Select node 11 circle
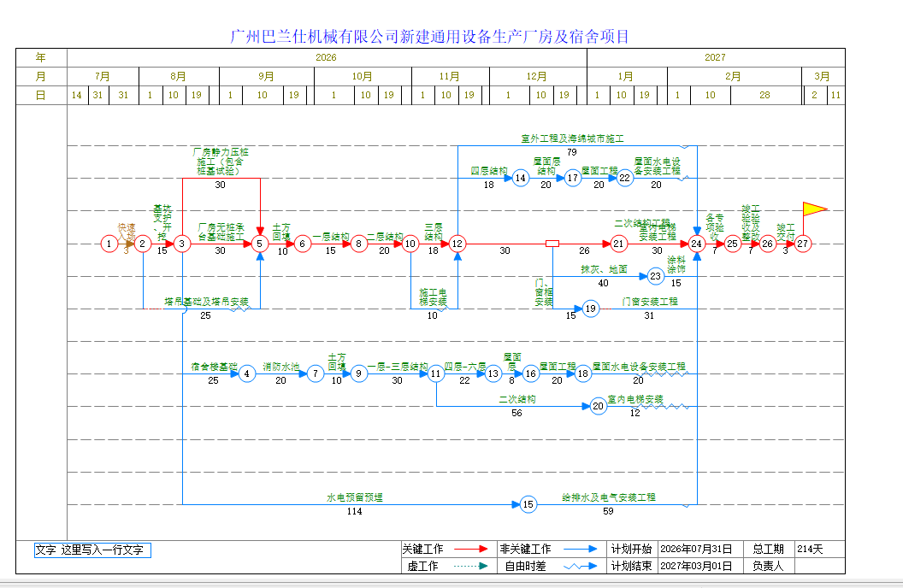This screenshot has height=588, width=903. click(x=436, y=374)
